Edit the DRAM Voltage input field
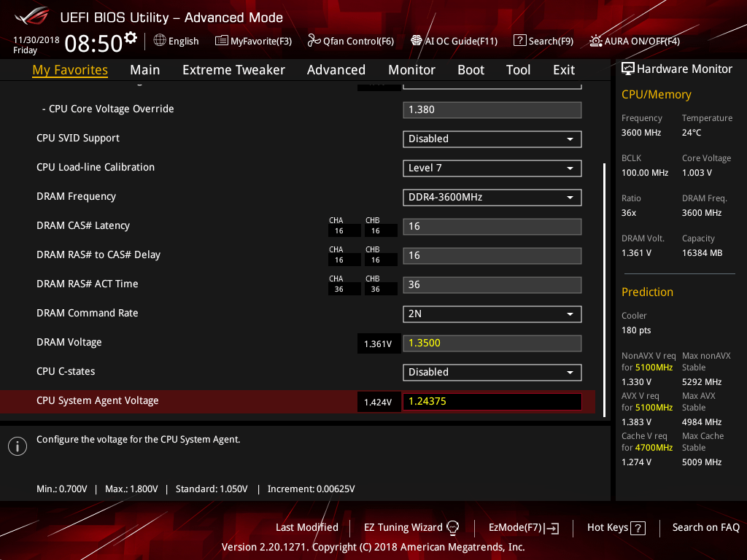747x560 pixels. [x=492, y=343]
